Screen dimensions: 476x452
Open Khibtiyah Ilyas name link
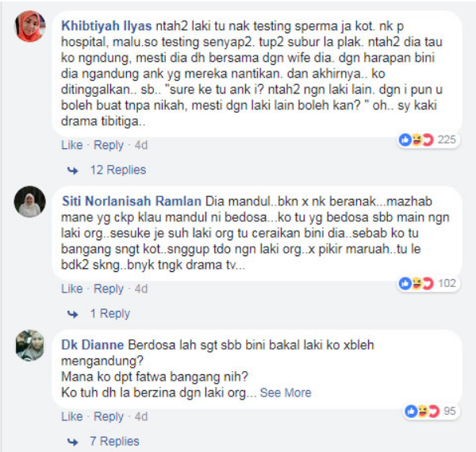(x=106, y=26)
